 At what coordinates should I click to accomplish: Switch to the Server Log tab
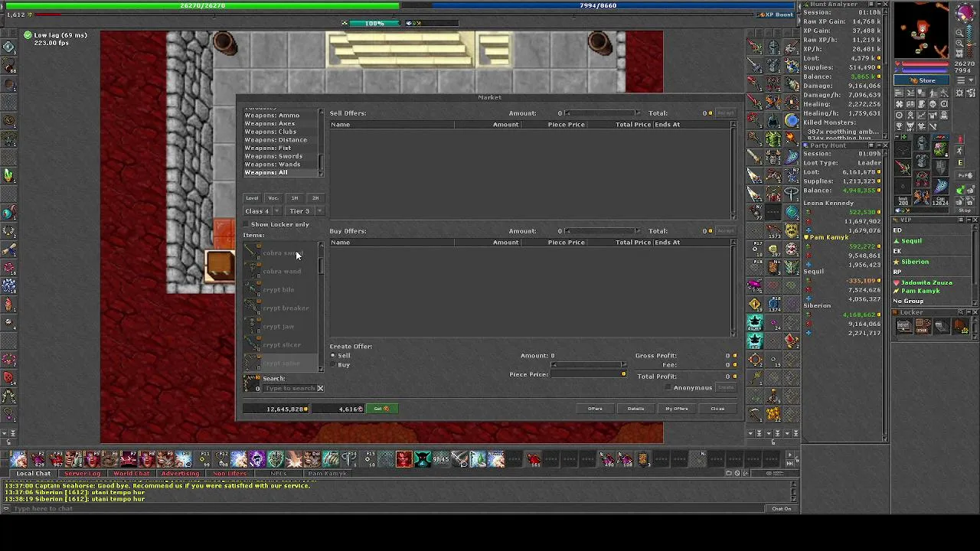point(82,474)
